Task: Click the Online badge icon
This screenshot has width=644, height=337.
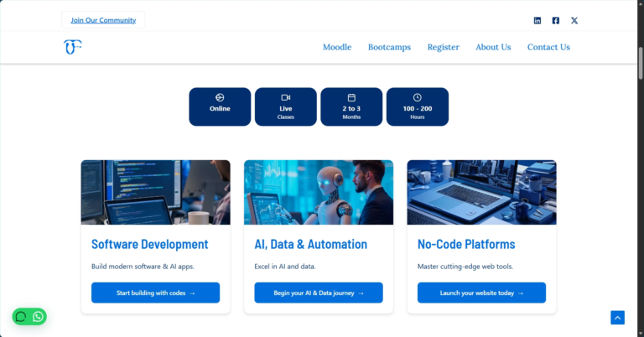Action: click(x=220, y=98)
